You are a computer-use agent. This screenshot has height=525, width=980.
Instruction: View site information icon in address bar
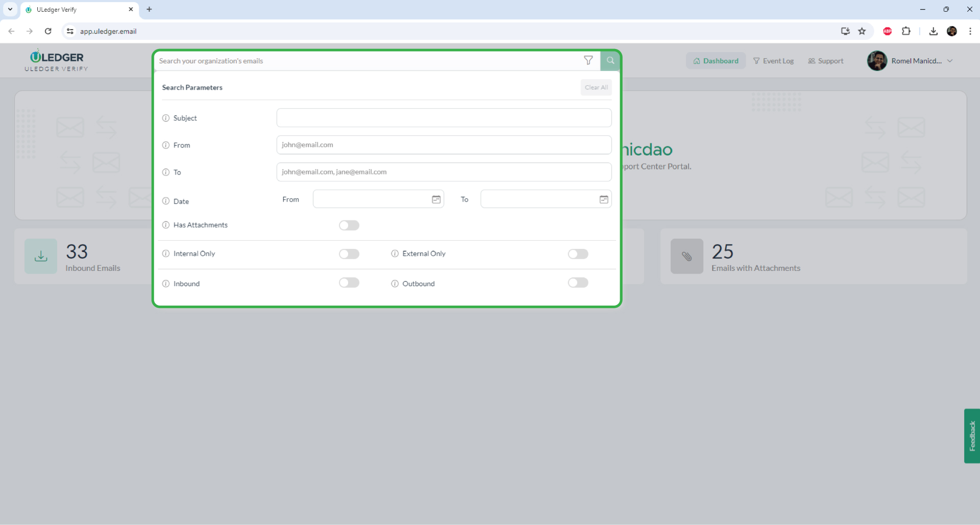click(70, 31)
